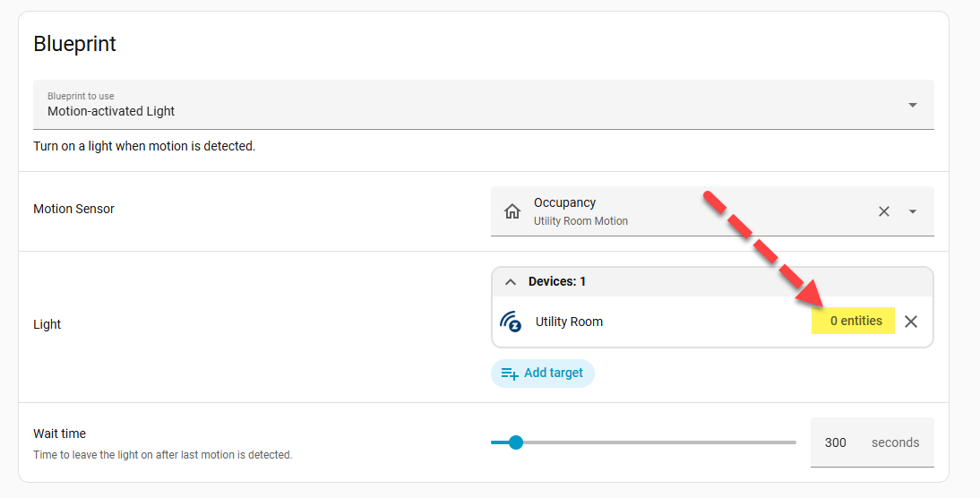Click the Motion-activated Light blueprint value

click(x=111, y=111)
